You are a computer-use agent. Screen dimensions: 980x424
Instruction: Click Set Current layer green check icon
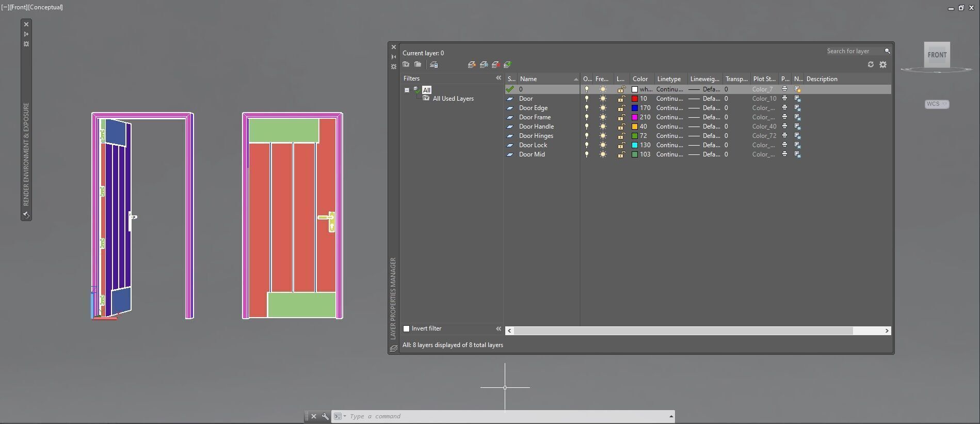508,65
